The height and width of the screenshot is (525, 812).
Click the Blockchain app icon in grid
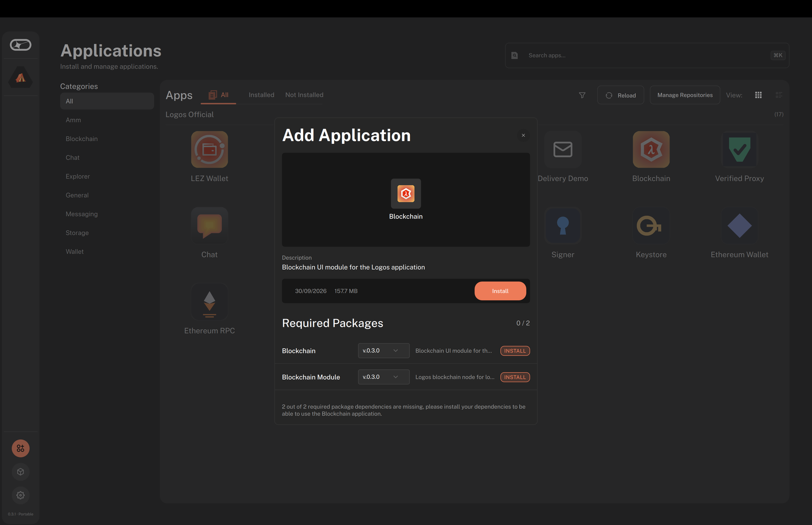[651, 149]
